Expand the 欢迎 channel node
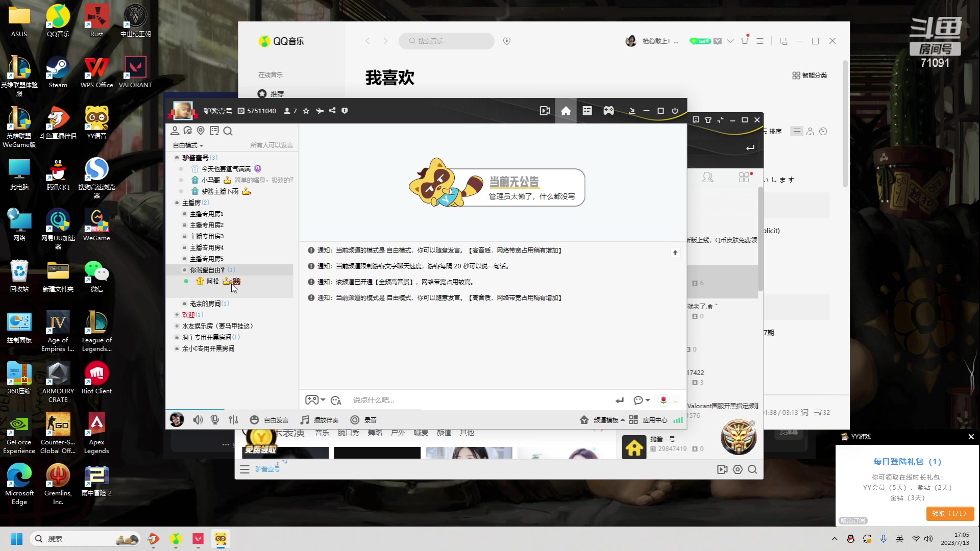The height and width of the screenshot is (551, 980). [x=177, y=315]
